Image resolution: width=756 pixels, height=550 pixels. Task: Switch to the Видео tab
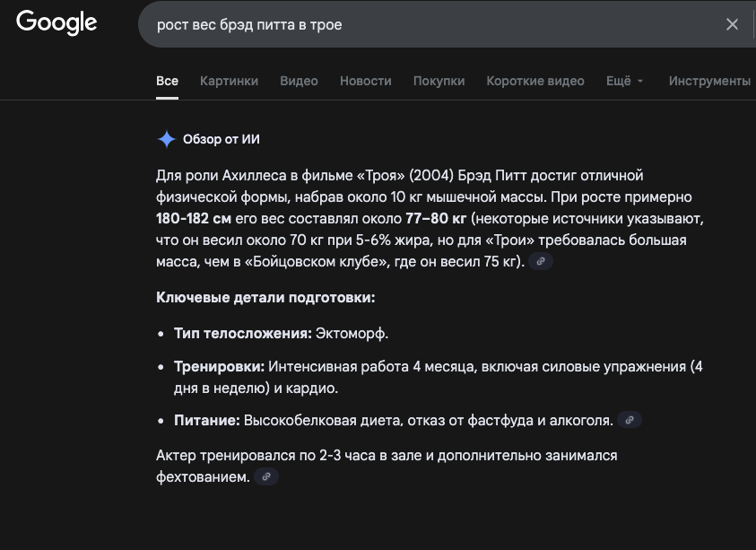[x=299, y=81]
